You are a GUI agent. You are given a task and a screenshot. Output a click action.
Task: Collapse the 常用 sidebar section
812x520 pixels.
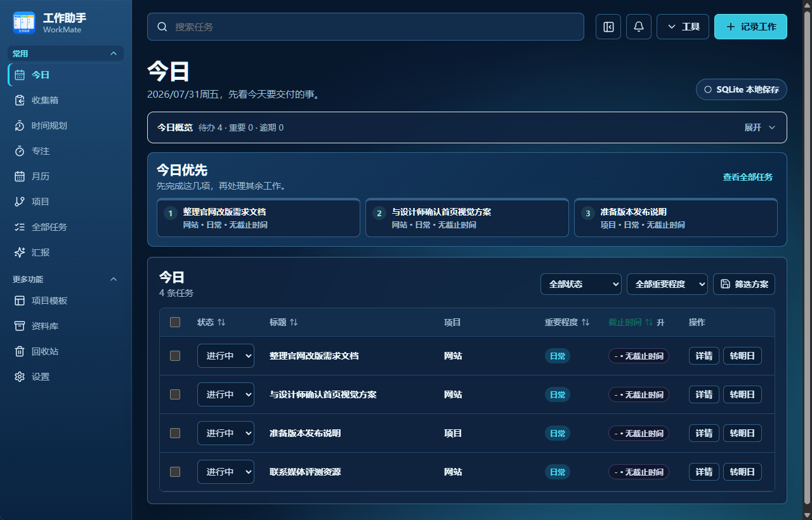(65, 53)
